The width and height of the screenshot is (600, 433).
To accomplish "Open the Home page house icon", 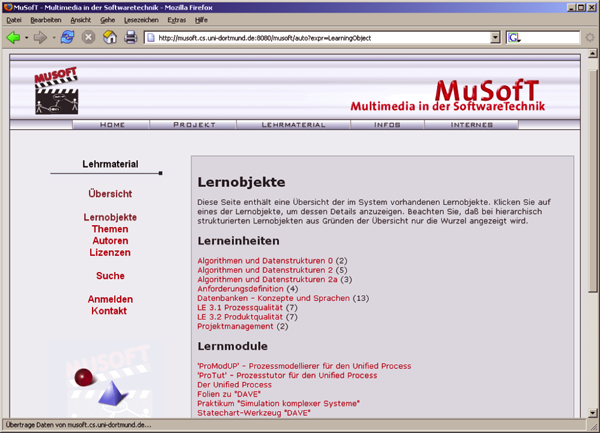I will (x=110, y=37).
